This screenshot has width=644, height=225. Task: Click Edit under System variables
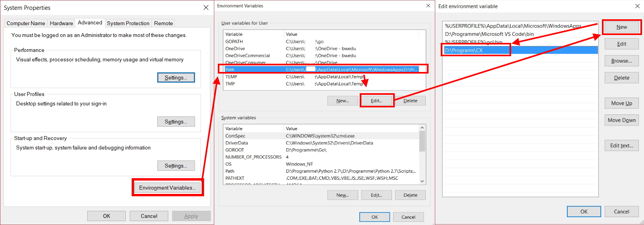tap(377, 195)
